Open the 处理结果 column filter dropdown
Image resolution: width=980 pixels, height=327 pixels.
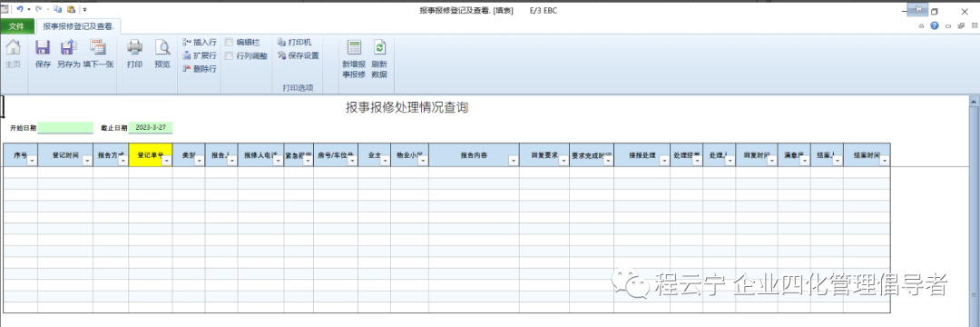pos(697,161)
